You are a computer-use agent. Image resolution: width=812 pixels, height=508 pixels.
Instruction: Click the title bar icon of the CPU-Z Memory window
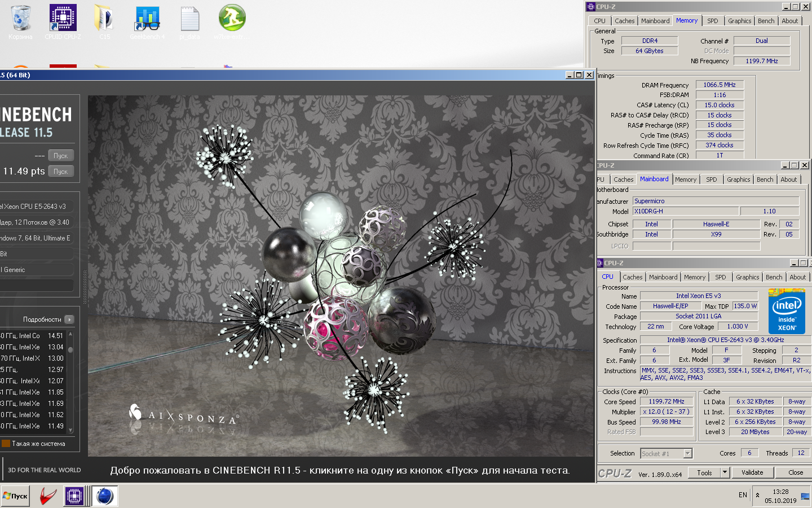(x=591, y=7)
